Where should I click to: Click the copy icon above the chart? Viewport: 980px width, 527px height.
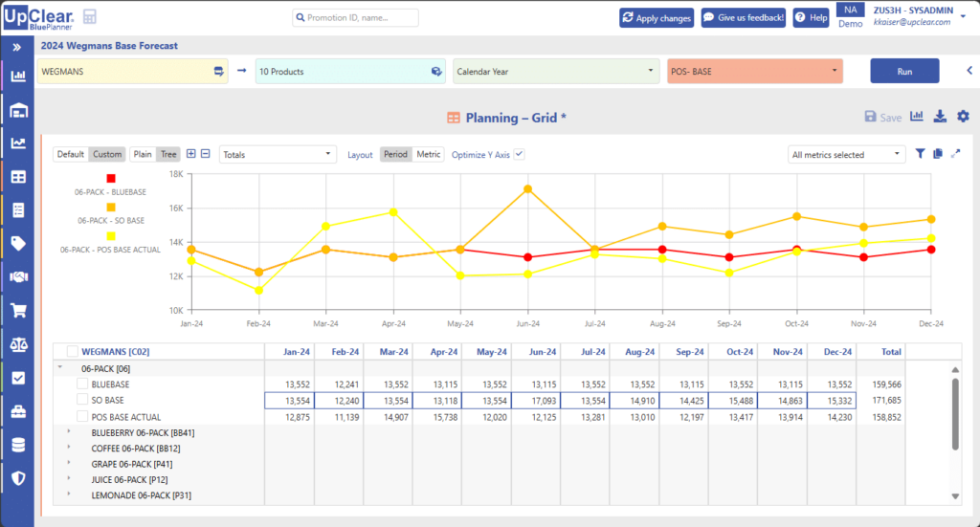click(938, 154)
